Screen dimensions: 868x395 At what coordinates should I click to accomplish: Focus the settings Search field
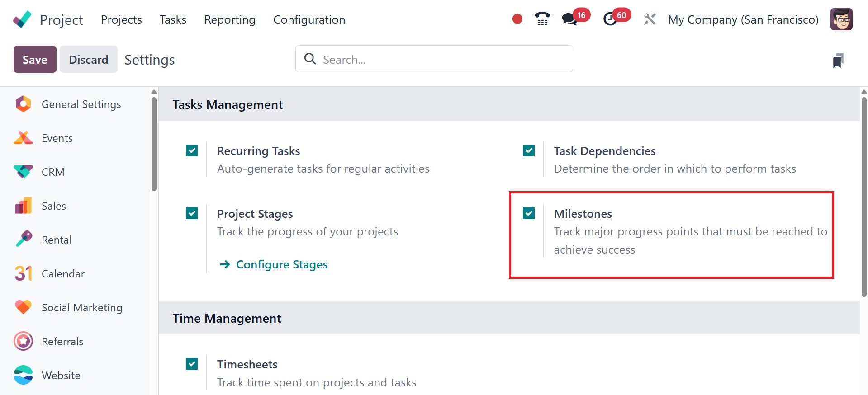tap(443, 59)
